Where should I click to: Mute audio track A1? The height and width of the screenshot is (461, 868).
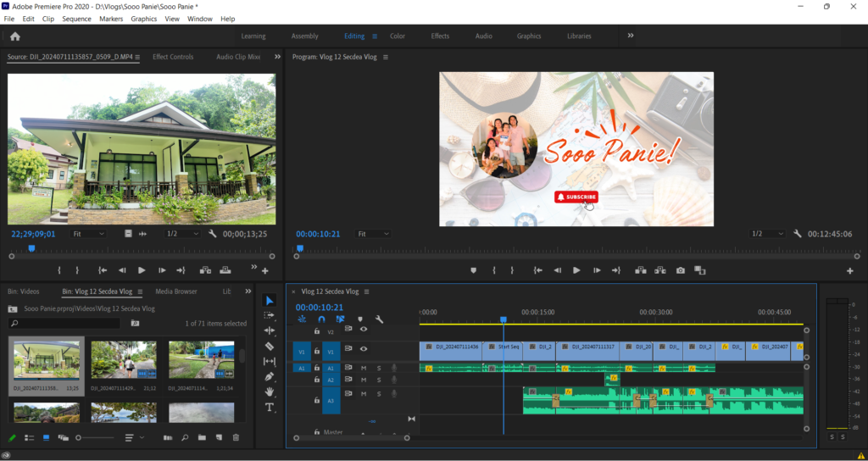pos(364,368)
